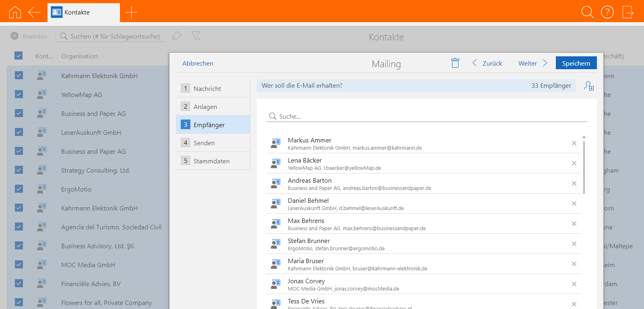Remove Max Behrens from recipients
Image resolution: width=644 pixels, height=309 pixels.
click(574, 224)
